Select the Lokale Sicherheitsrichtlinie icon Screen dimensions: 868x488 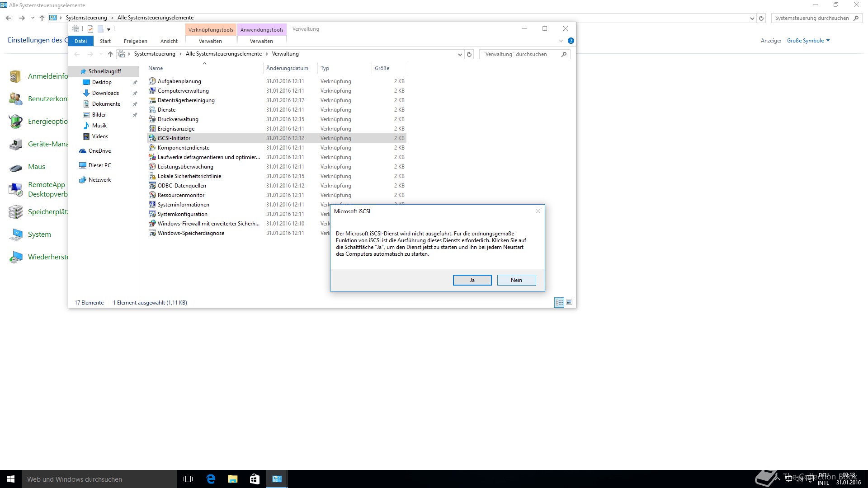tap(152, 176)
